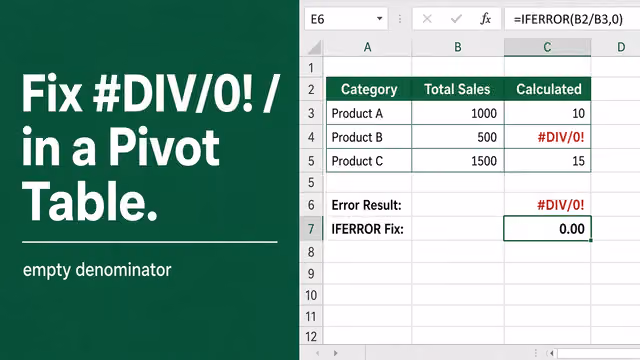Click the Total Sales header cell
640x360 pixels.
point(458,89)
